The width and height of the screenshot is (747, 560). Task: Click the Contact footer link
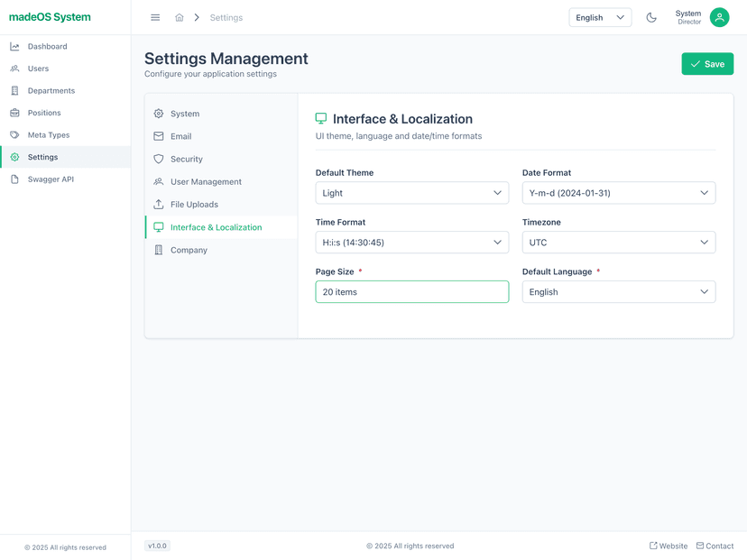tap(715, 546)
